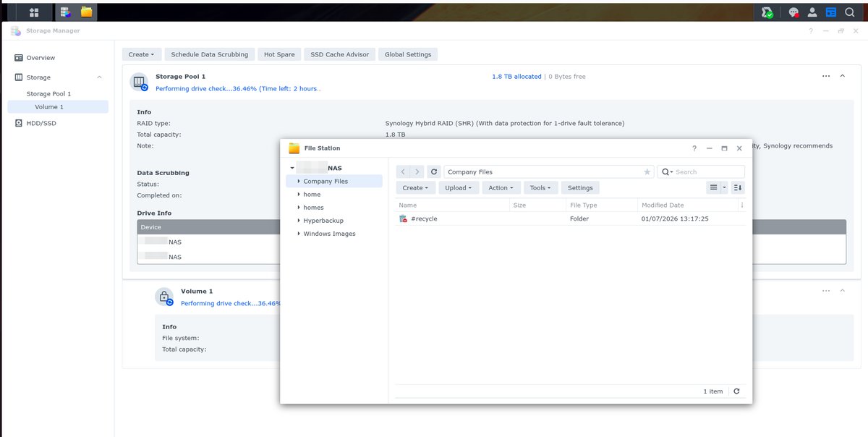Viewport: 868px width, 437px height.
Task: Click the Storage Pool 1 drive-check icon
Action: tap(139, 82)
